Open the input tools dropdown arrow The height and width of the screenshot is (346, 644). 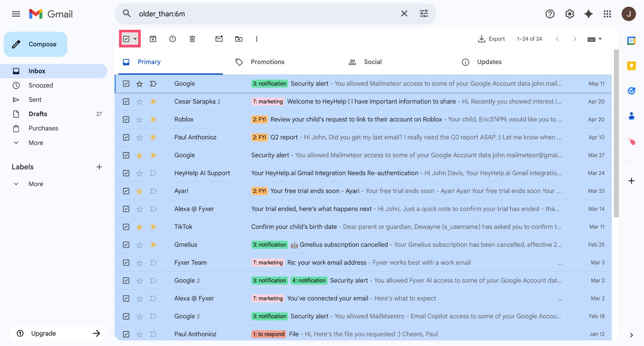600,39
